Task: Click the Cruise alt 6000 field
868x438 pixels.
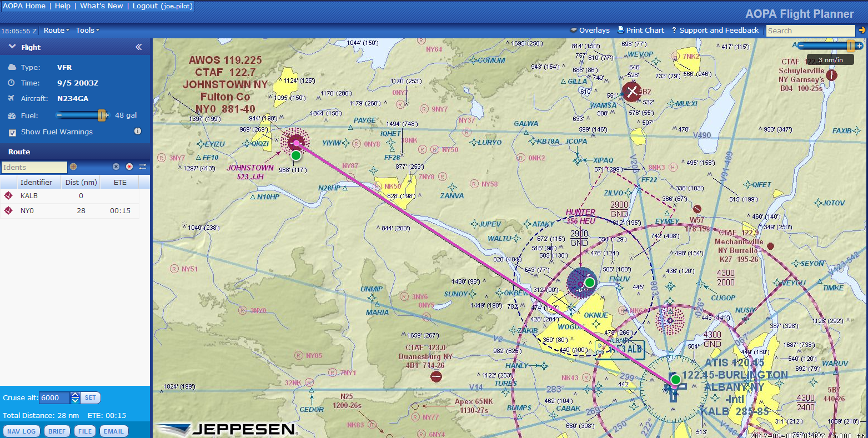Action: pos(55,397)
